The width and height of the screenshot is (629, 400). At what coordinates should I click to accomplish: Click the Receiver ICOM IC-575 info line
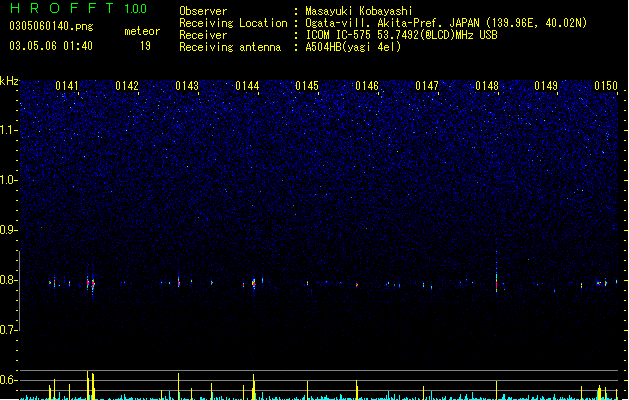[338, 35]
